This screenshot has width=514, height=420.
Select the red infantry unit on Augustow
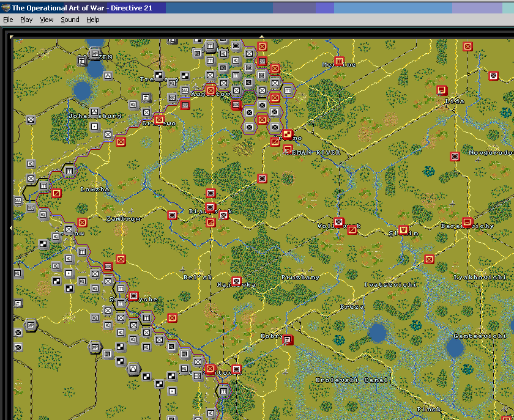pyautogui.click(x=210, y=90)
